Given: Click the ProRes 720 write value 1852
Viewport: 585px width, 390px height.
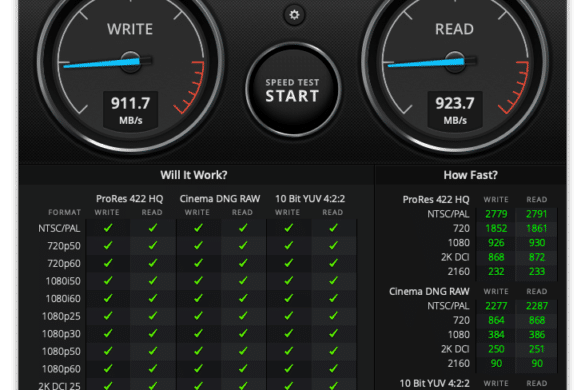Looking at the screenshot, I should [x=496, y=228].
